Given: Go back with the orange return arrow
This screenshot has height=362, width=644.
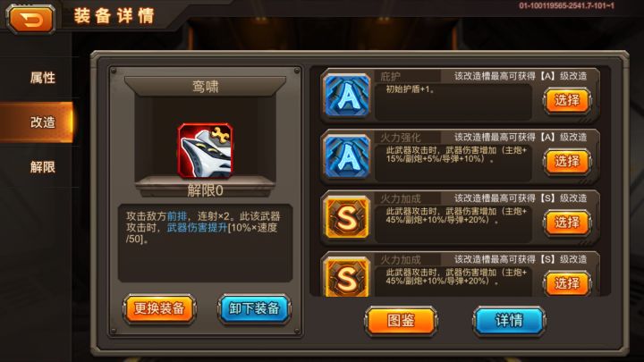Looking at the screenshot, I should coord(30,19).
